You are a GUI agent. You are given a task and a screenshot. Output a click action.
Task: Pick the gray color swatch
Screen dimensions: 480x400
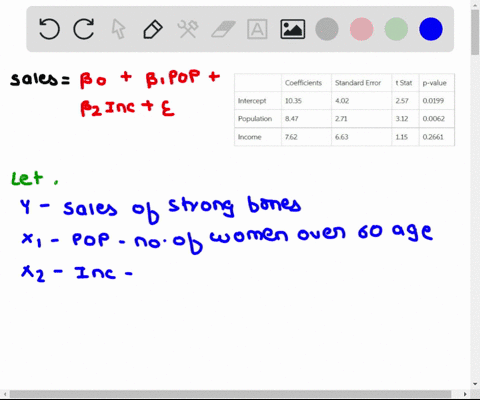pyautogui.click(x=327, y=29)
